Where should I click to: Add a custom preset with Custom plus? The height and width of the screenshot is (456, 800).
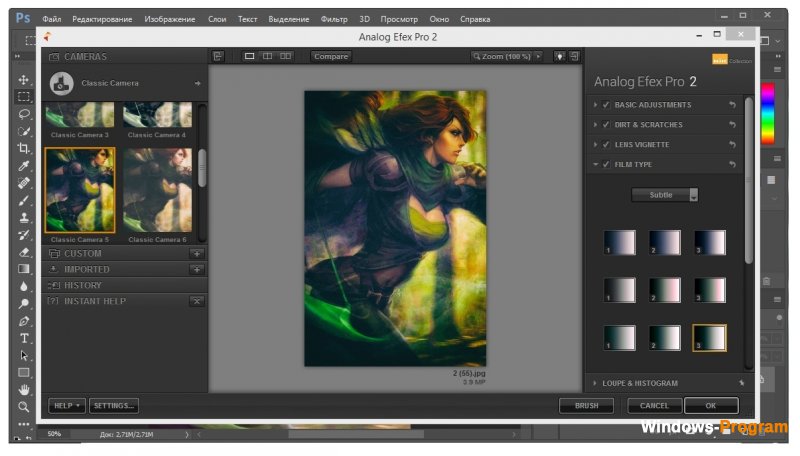click(197, 254)
